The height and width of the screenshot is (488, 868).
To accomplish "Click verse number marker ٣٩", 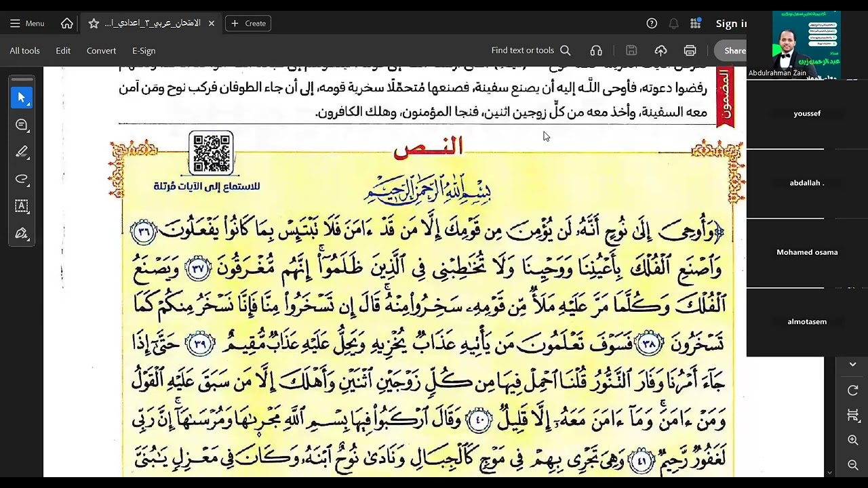I will click(201, 344).
